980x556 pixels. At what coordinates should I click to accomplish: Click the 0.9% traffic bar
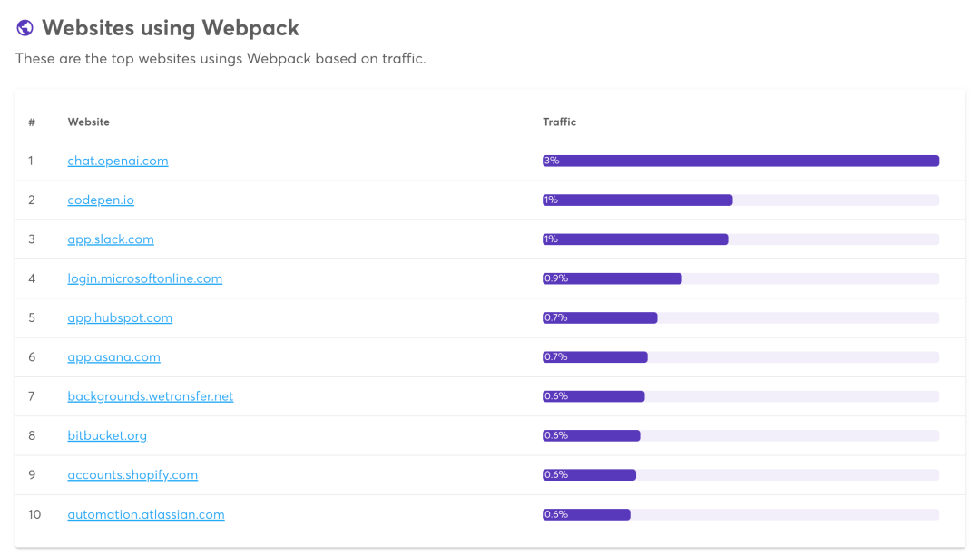[612, 278]
